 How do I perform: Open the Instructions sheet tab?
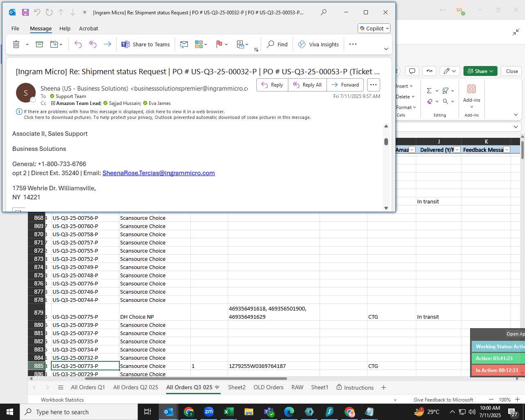[x=355, y=387]
